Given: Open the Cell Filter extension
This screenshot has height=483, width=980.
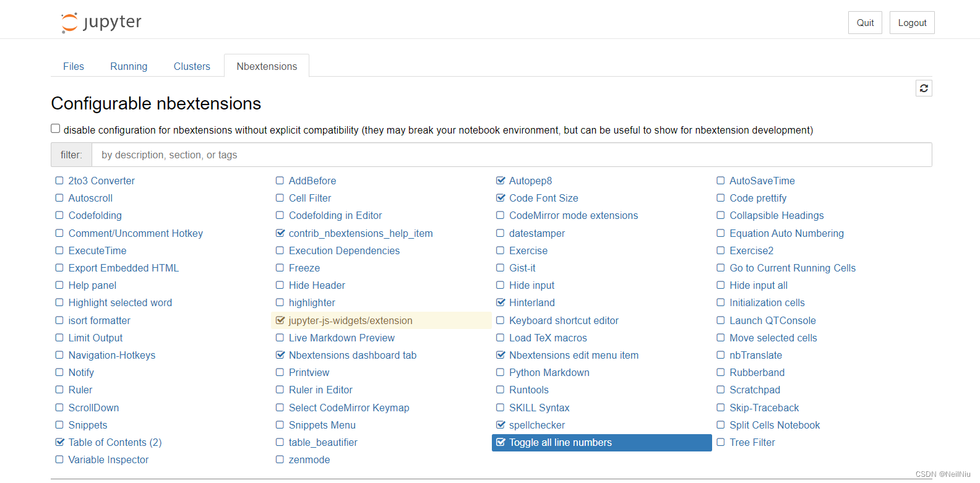Looking at the screenshot, I should coord(310,198).
